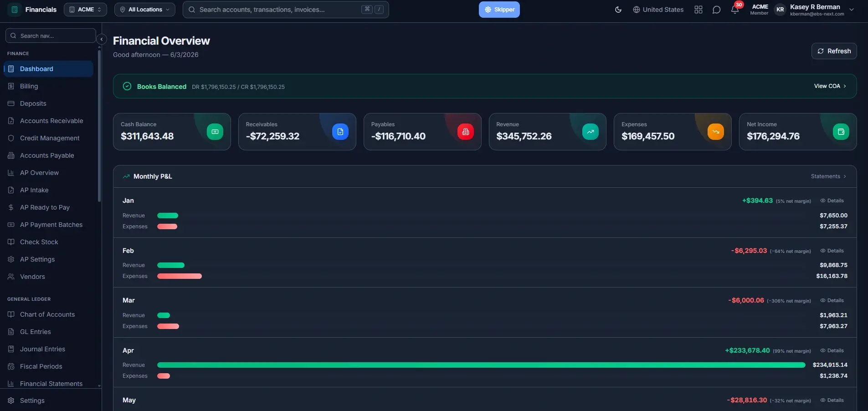
Task: Click the AP Ready to Pay dollar icon
Action: pyautogui.click(x=11, y=207)
